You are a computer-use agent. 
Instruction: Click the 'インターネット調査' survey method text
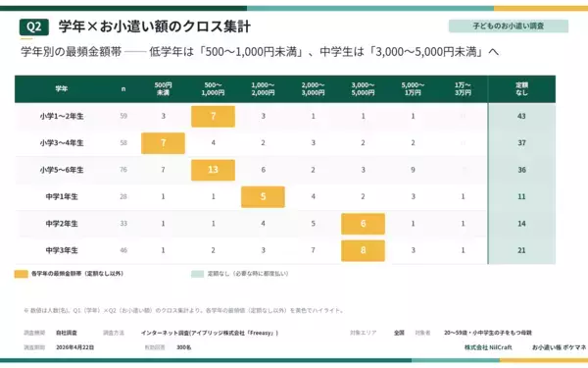coord(210,333)
